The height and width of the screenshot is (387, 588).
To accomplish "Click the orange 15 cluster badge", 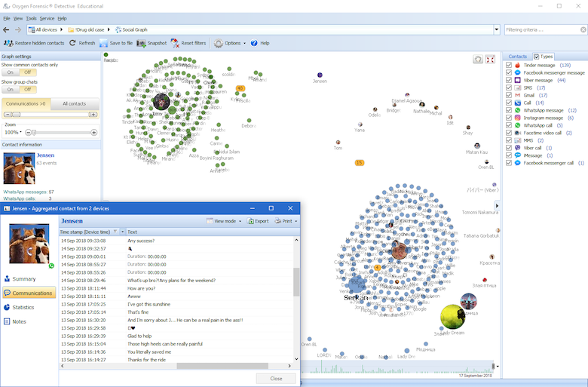I will coord(360,162).
